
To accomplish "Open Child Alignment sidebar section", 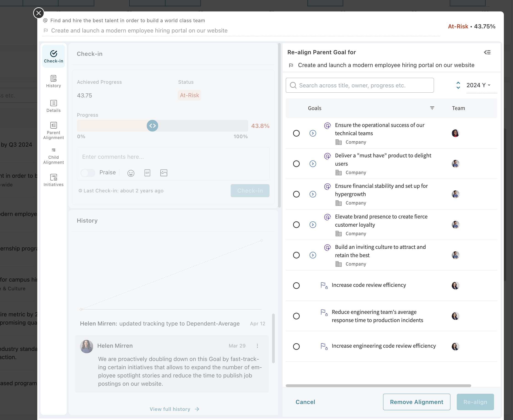I will [53, 156].
